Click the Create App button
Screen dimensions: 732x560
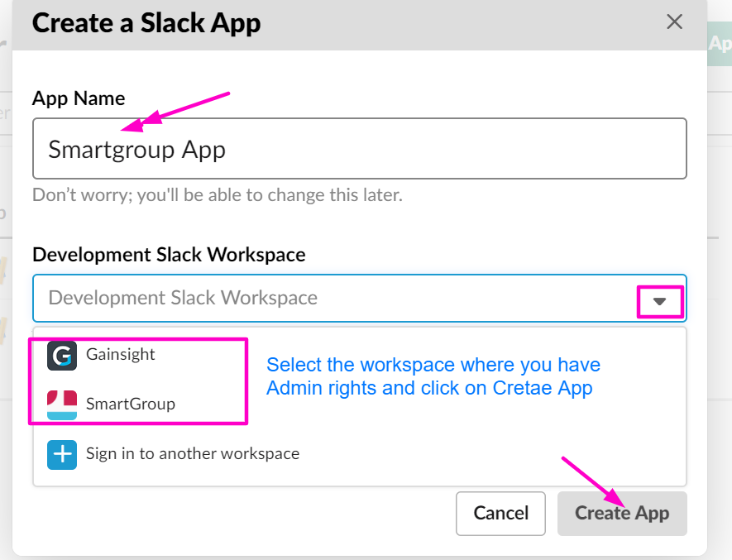[622, 514]
